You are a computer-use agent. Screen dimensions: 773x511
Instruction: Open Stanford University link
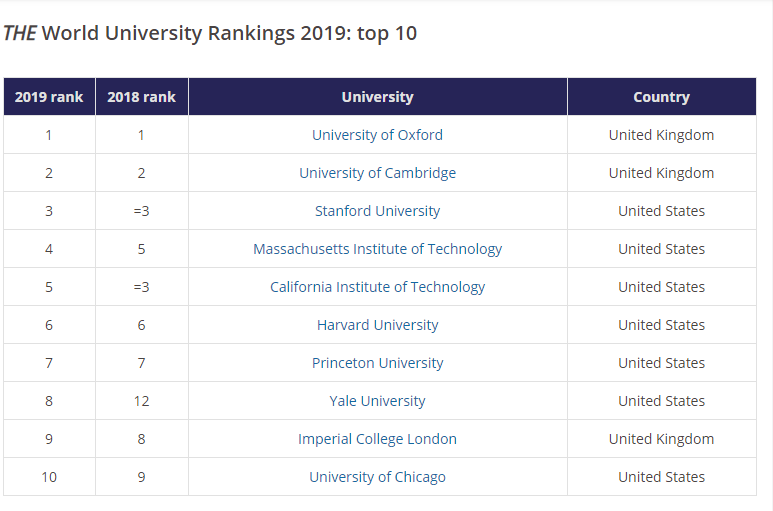tap(377, 211)
